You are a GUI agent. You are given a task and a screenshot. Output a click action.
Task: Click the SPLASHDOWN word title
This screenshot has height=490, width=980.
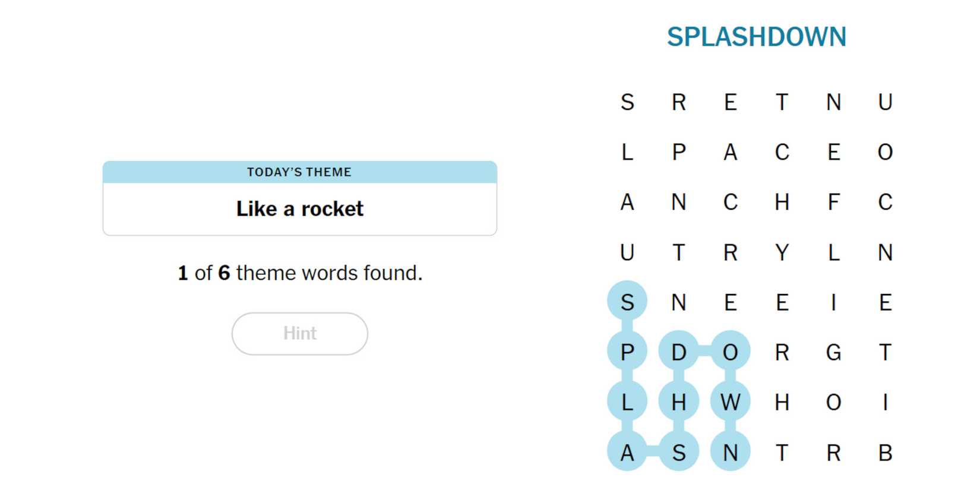[x=756, y=37]
